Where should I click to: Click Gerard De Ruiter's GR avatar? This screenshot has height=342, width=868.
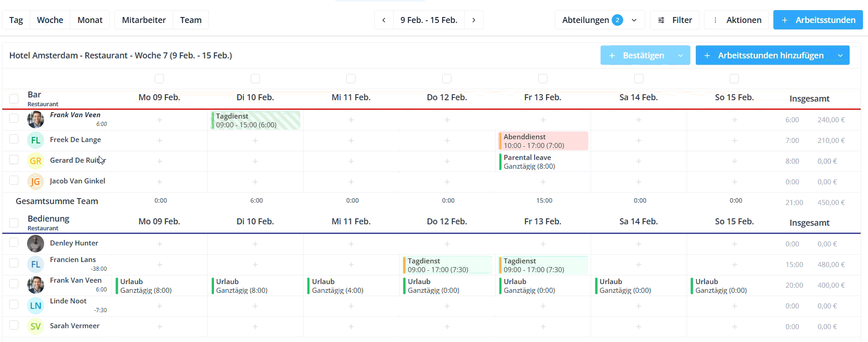(35, 161)
